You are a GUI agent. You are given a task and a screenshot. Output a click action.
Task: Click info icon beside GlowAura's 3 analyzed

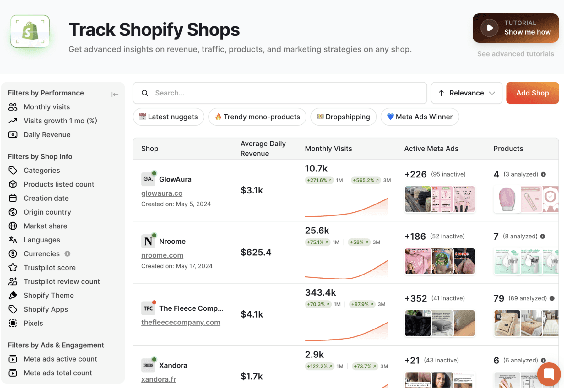point(543,174)
